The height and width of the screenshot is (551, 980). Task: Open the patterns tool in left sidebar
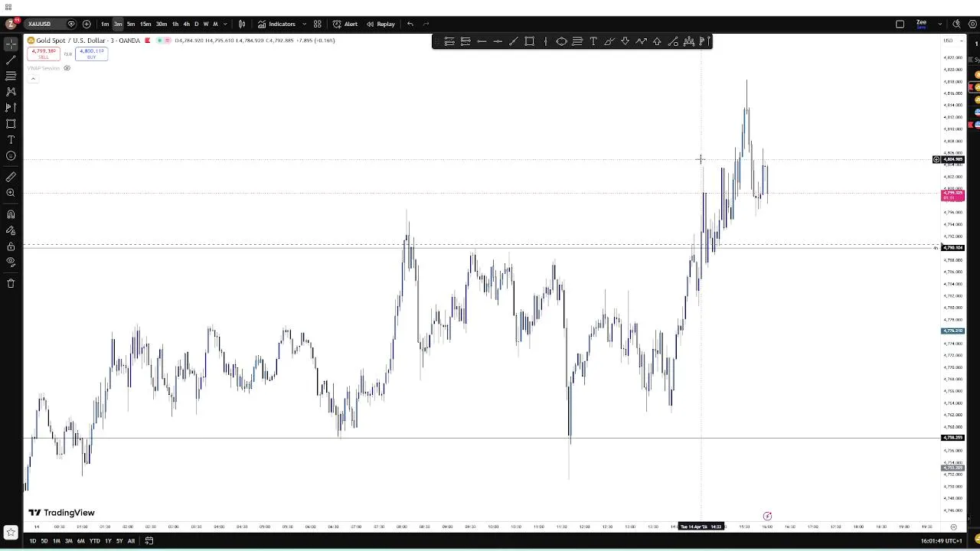(11, 92)
